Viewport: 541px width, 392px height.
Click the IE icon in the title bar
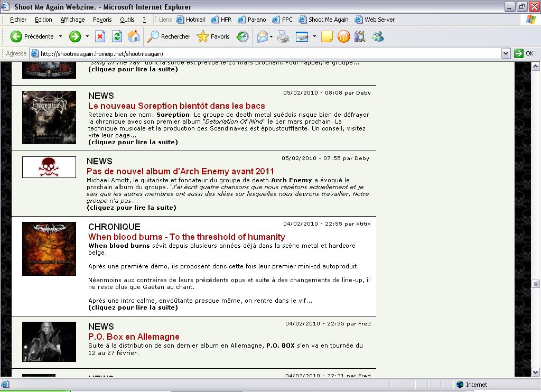[5, 6]
